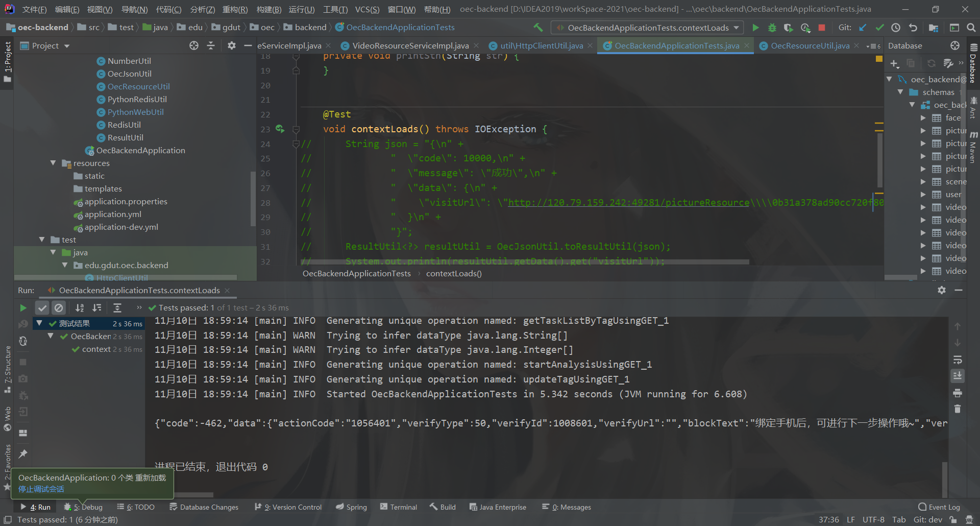
Task: Locate current file in Project panel
Action: coord(194,45)
